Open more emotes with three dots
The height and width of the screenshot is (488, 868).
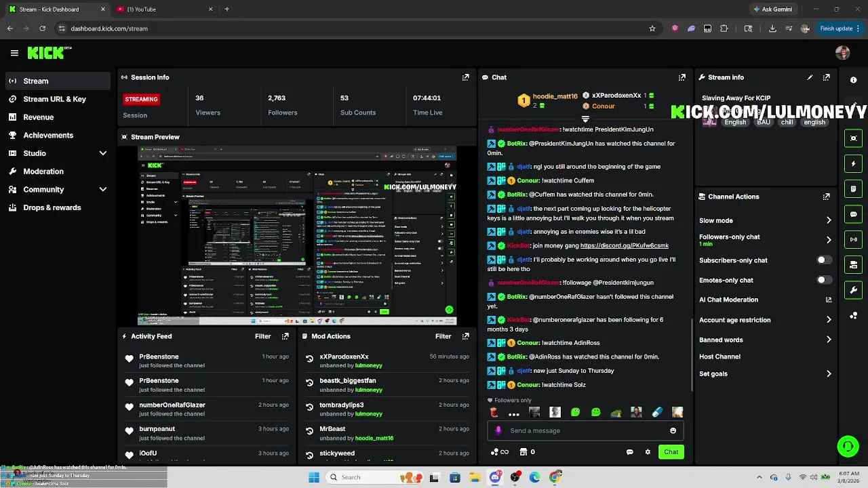point(513,413)
